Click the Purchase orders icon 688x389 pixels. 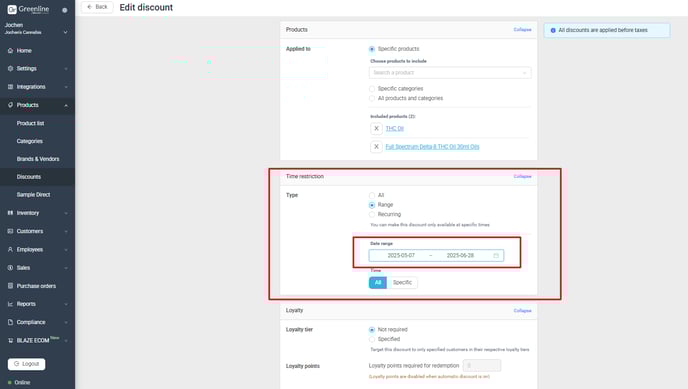pyautogui.click(x=10, y=286)
